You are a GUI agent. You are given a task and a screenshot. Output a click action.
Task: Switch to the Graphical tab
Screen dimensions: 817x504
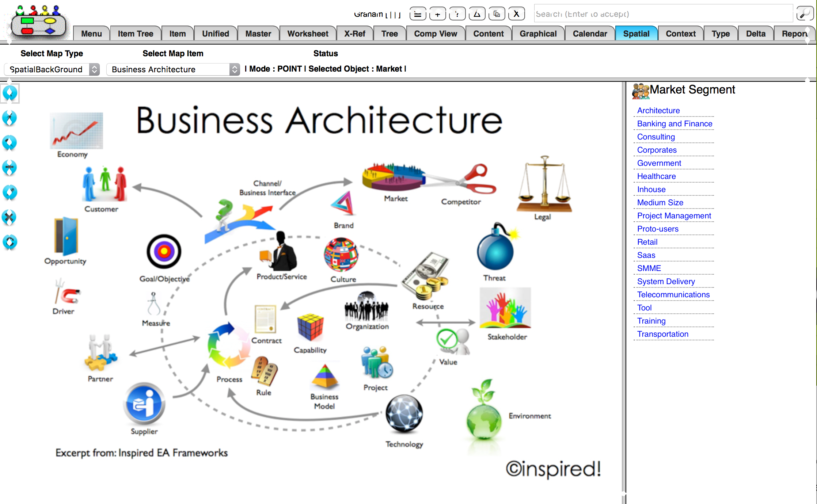pyautogui.click(x=538, y=34)
